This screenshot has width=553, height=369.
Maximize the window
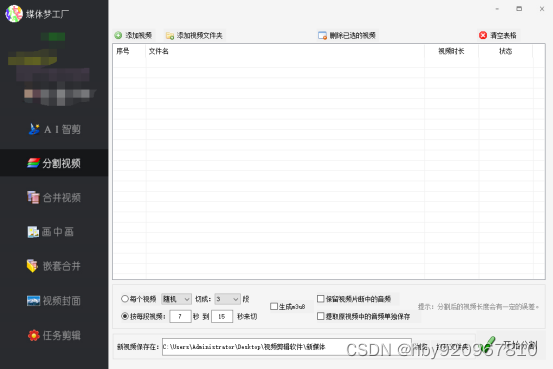[x=519, y=9]
